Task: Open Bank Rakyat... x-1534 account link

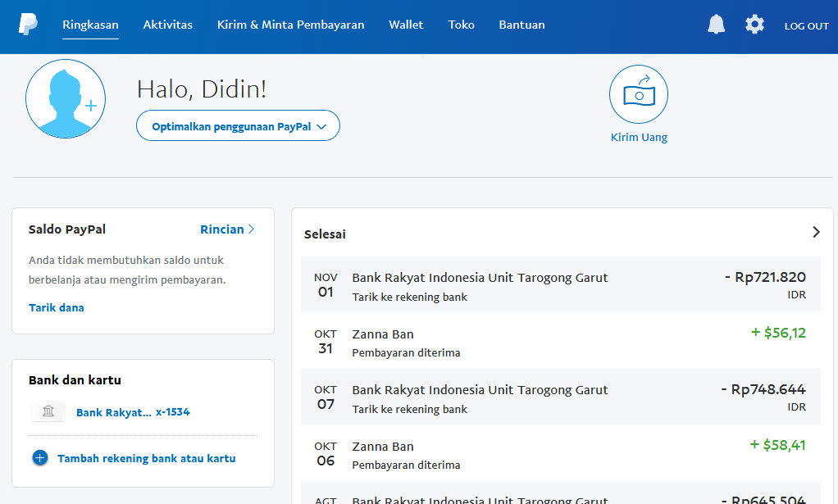Action: pyautogui.click(x=133, y=412)
